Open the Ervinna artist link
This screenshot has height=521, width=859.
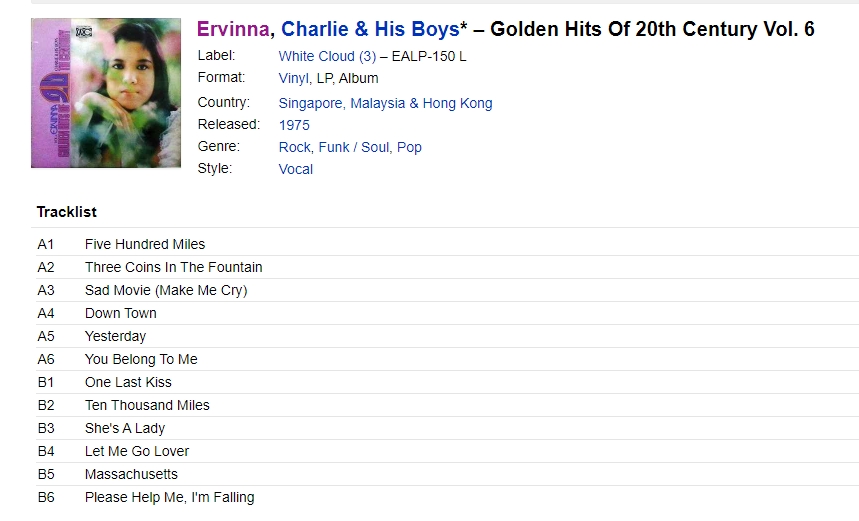point(233,29)
